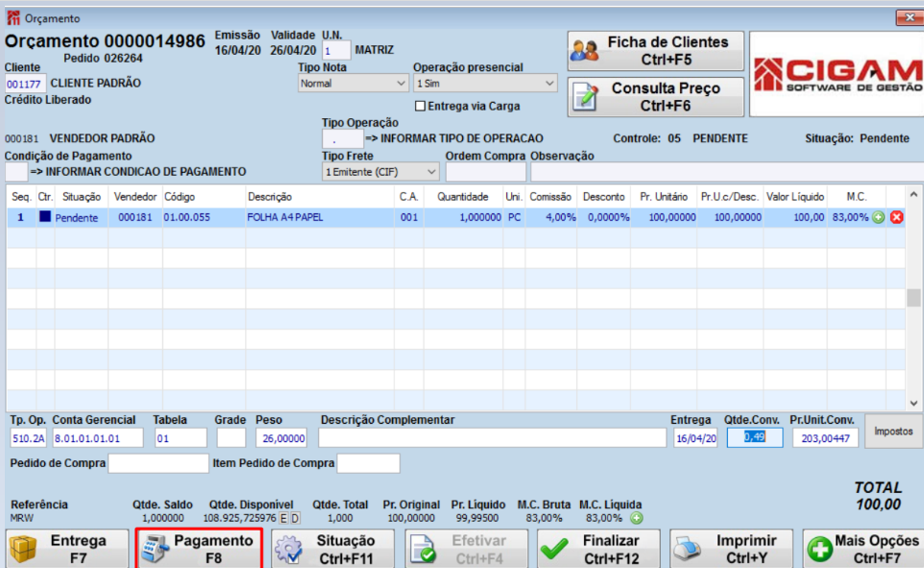Open Ficha de Clientes button
This screenshot has height=568, width=924.
click(x=655, y=51)
